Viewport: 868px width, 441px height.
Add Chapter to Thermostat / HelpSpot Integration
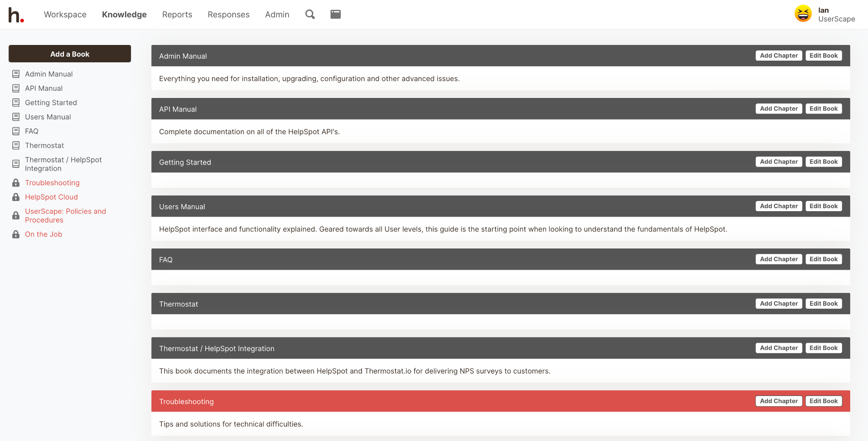click(x=779, y=348)
